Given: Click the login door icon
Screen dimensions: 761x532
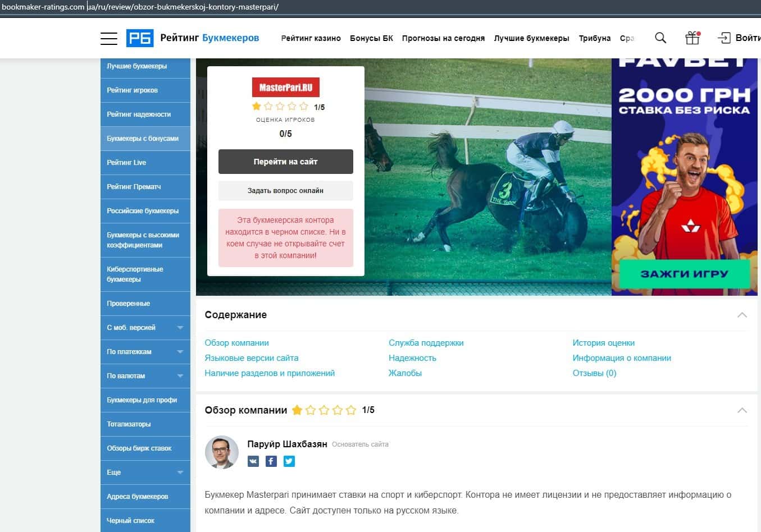Looking at the screenshot, I should click(724, 38).
